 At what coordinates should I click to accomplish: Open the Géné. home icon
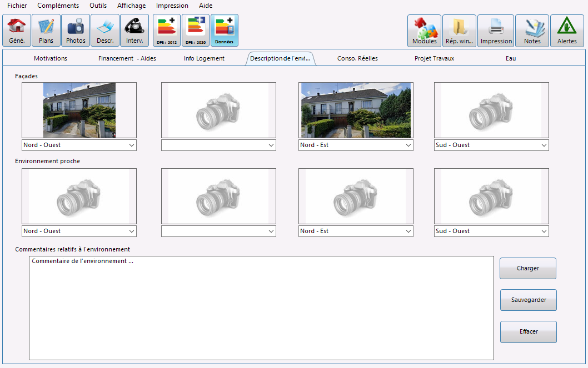point(17,31)
